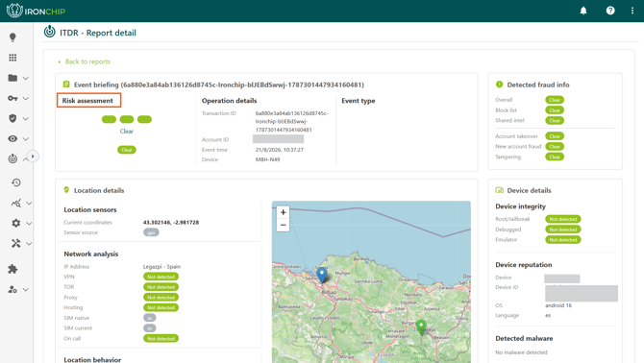This screenshot has width=644, height=363.
Task: Click the TOR Not detected badge
Action: [x=161, y=287]
